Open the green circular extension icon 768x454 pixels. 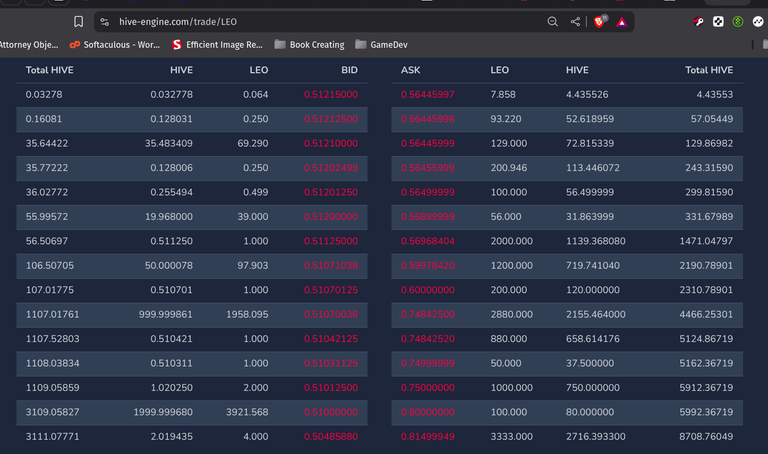tap(738, 22)
